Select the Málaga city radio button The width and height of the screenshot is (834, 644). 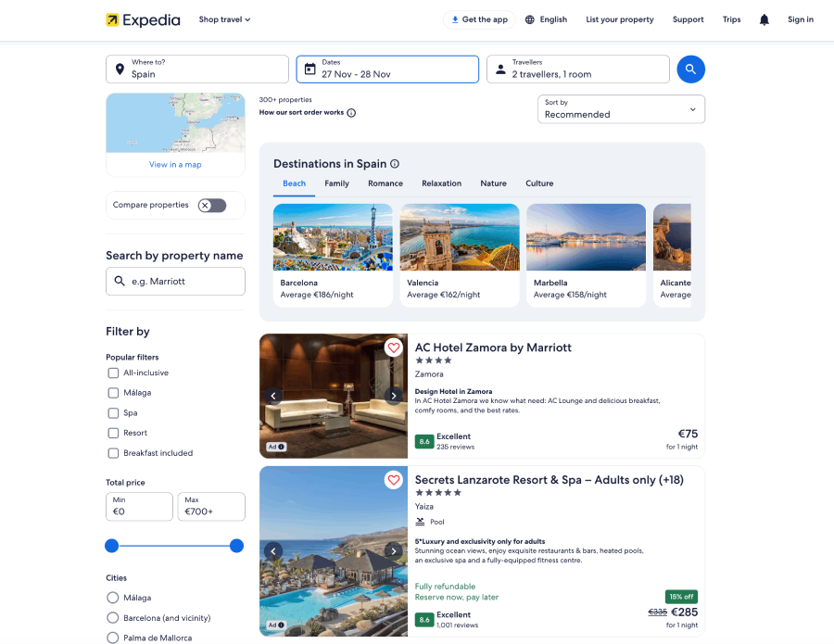click(x=113, y=598)
